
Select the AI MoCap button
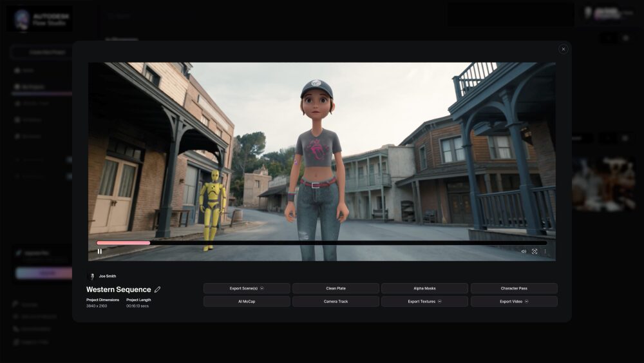click(247, 301)
